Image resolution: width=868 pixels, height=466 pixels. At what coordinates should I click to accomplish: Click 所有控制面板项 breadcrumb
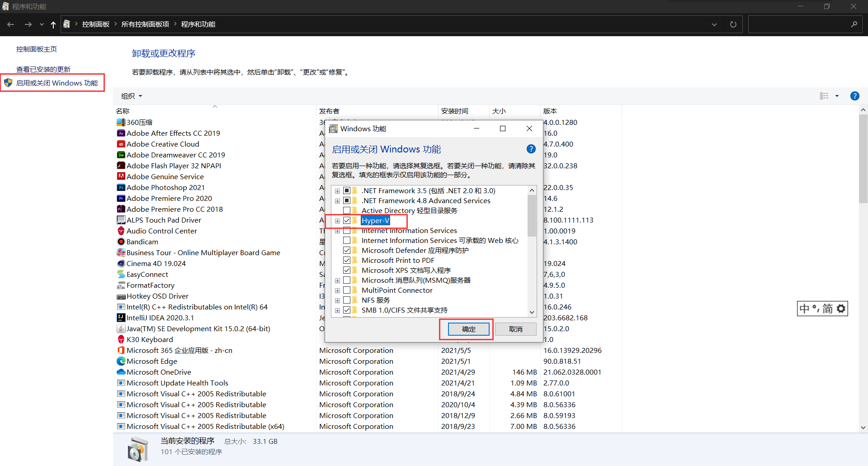pyautogui.click(x=145, y=24)
